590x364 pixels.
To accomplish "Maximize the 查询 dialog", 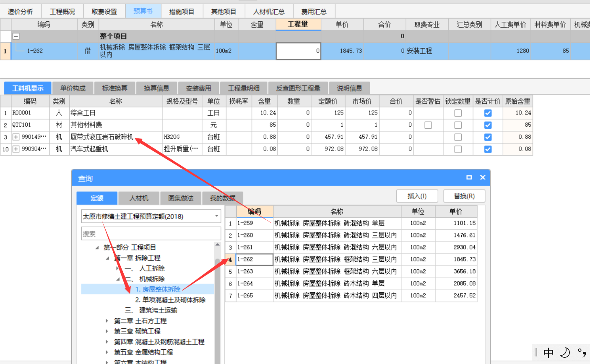I will tap(469, 178).
